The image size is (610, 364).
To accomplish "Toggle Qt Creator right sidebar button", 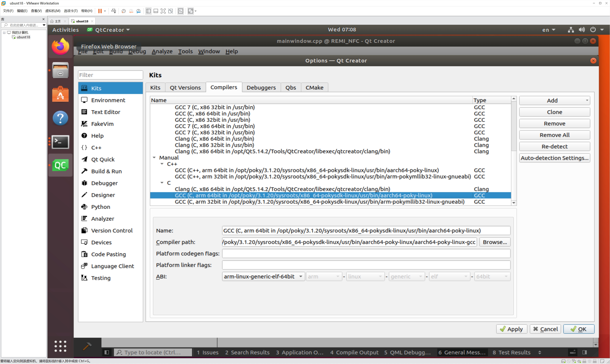I will click(x=585, y=353).
